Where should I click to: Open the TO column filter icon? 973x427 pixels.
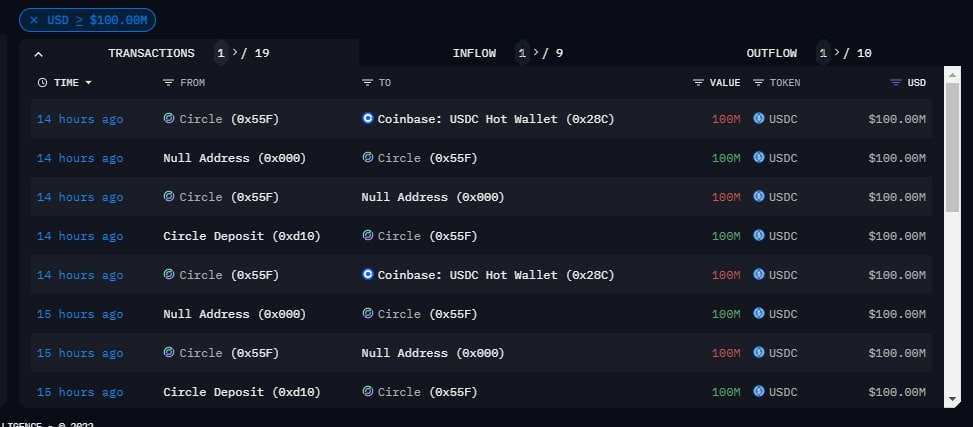[x=367, y=83]
